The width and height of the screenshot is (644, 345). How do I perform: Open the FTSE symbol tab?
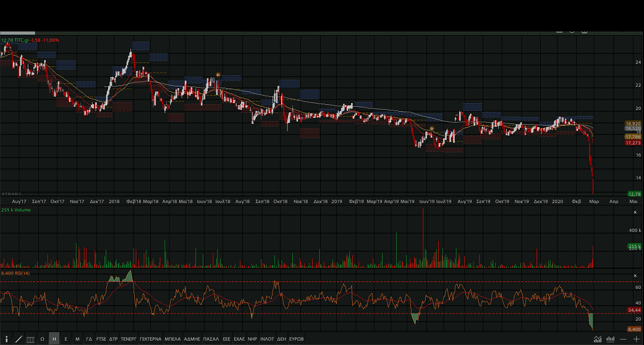click(x=101, y=339)
